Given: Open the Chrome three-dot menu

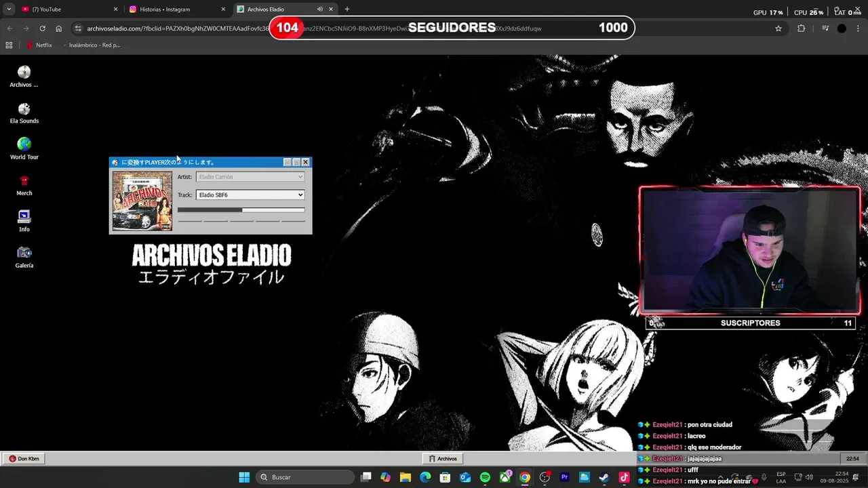Looking at the screenshot, I should (858, 28).
